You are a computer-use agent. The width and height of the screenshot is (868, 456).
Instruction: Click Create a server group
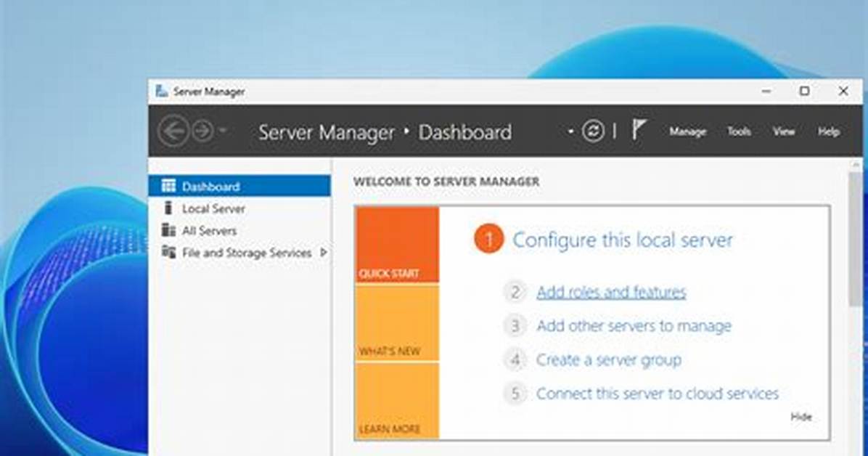point(608,360)
